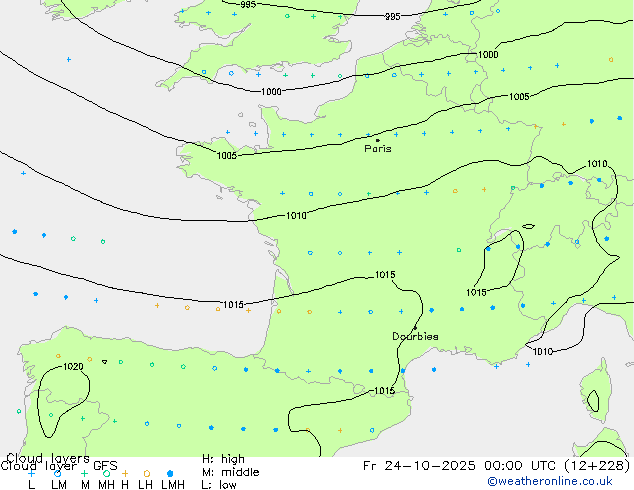Click the 'H: high' legend text
The width and height of the screenshot is (634, 490).
pyautogui.click(x=223, y=459)
